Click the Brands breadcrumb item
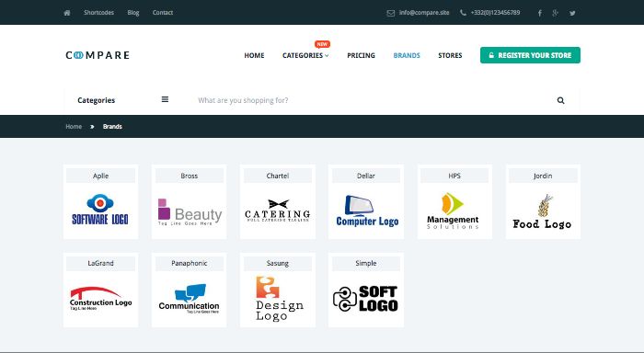The image size is (644, 353). [x=112, y=127]
